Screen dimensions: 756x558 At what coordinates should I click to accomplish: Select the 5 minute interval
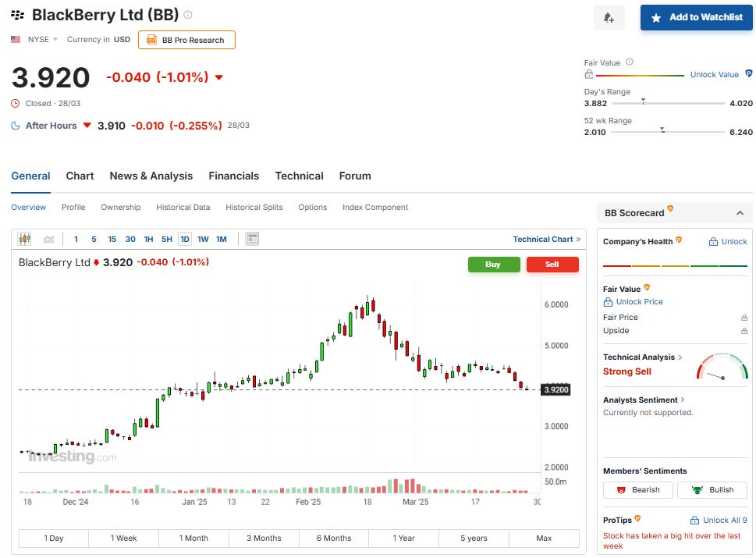click(x=94, y=240)
